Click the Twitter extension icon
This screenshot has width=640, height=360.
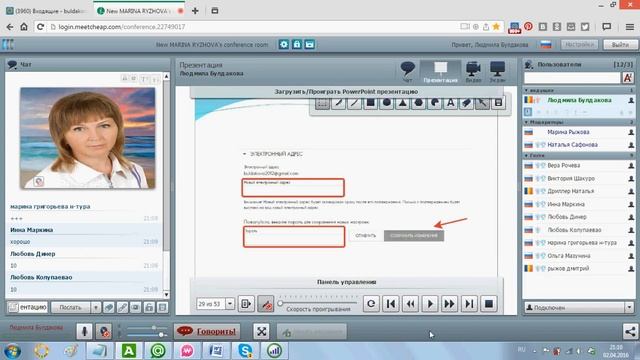(585, 27)
